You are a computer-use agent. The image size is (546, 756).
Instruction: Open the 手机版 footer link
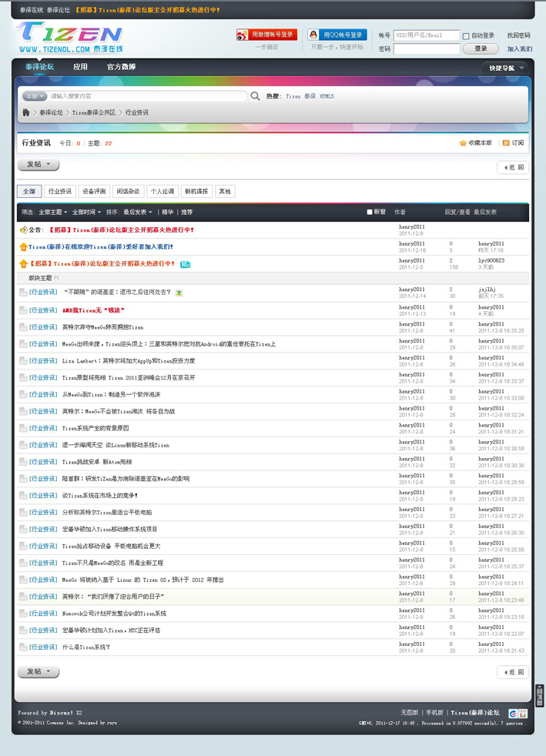(434, 713)
